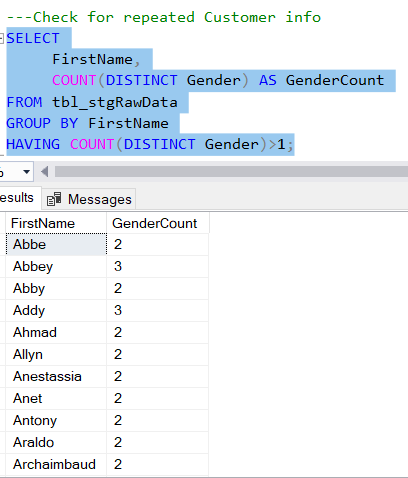Click GenderCount value in Abbe row
This screenshot has height=478, width=408.
(x=158, y=244)
